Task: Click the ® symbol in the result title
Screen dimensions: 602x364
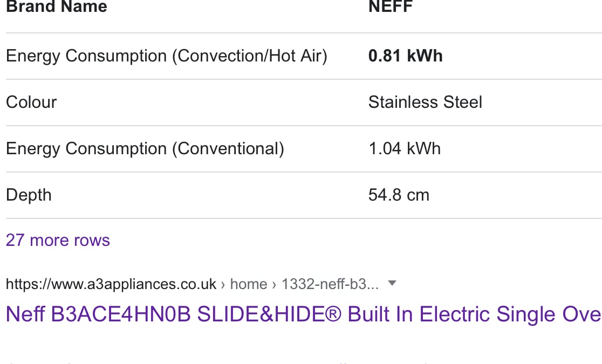Action: 333,314
